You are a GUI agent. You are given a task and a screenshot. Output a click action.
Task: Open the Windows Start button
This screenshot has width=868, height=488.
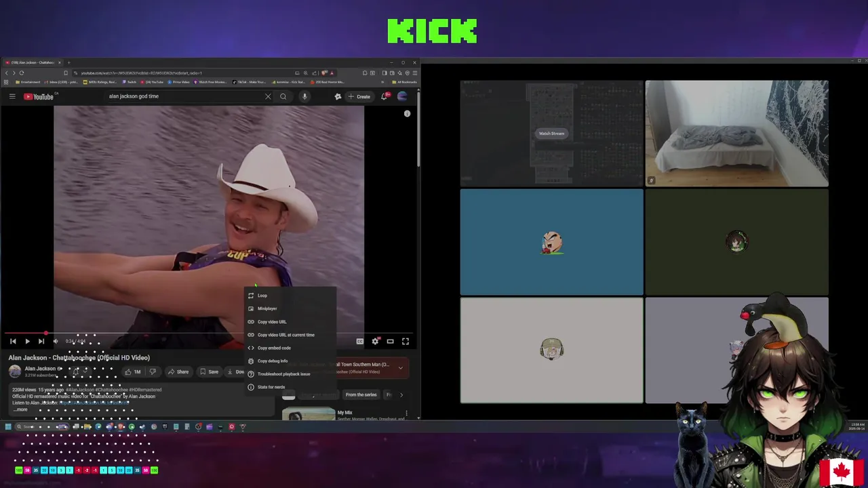click(8, 427)
